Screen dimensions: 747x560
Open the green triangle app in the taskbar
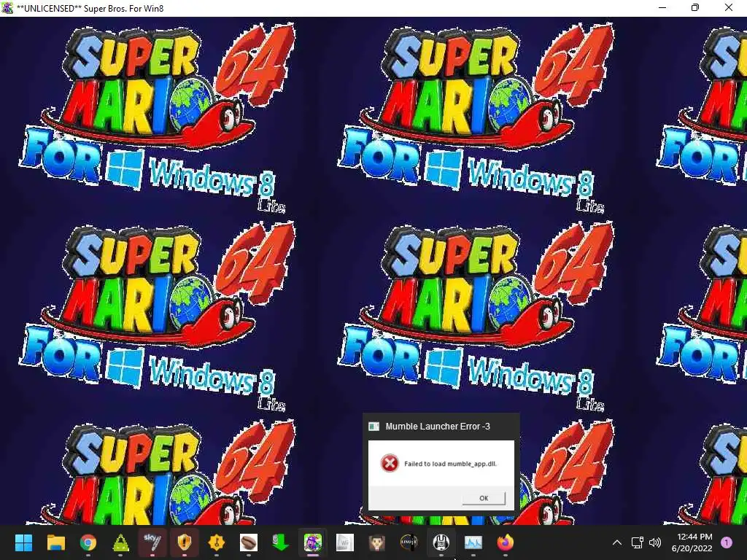coord(120,542)
